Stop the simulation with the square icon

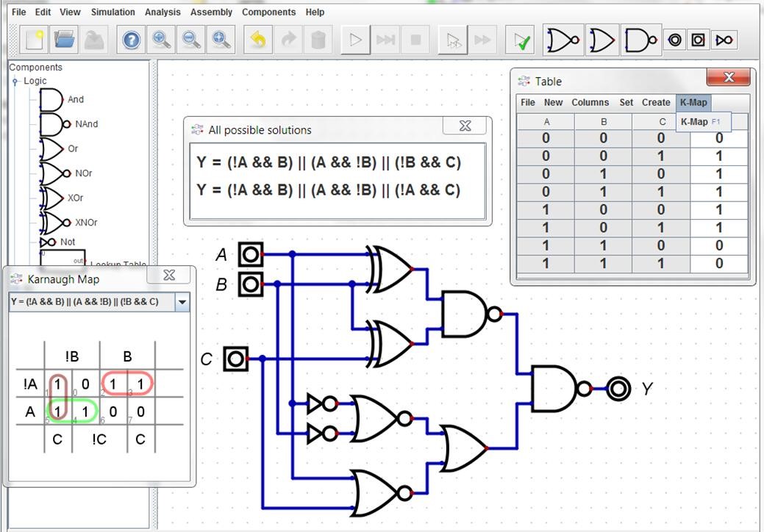coord(415,40)
